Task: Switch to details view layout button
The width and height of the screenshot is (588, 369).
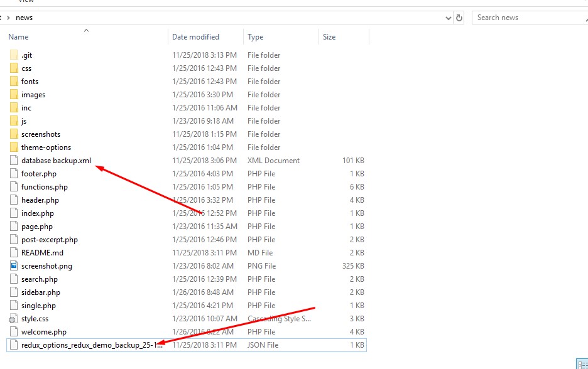Action: pyautogui.click(x=582, y=365)
